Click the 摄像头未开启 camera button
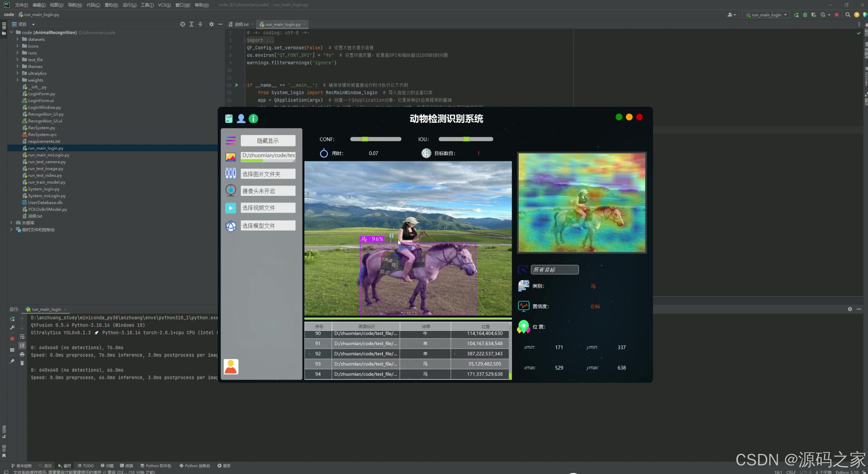This screenshot has width=868, height=474. click(268, 191)
